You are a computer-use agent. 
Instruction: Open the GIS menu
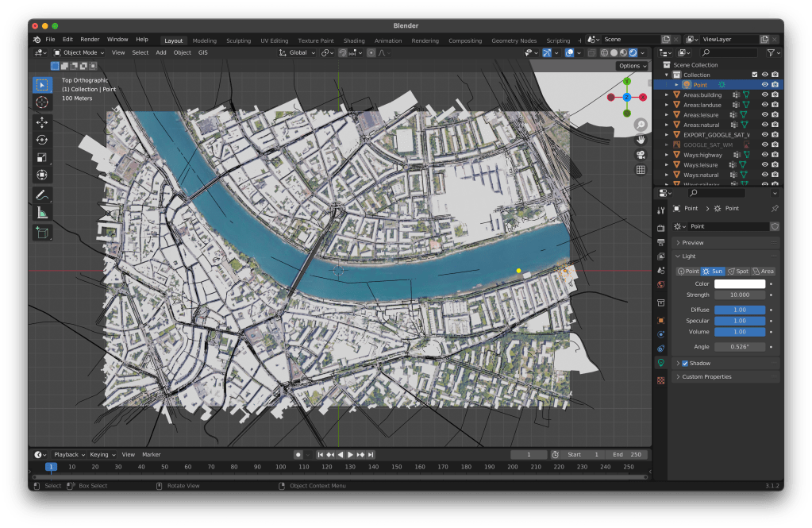pyautogui.click(x=203, y=52)
